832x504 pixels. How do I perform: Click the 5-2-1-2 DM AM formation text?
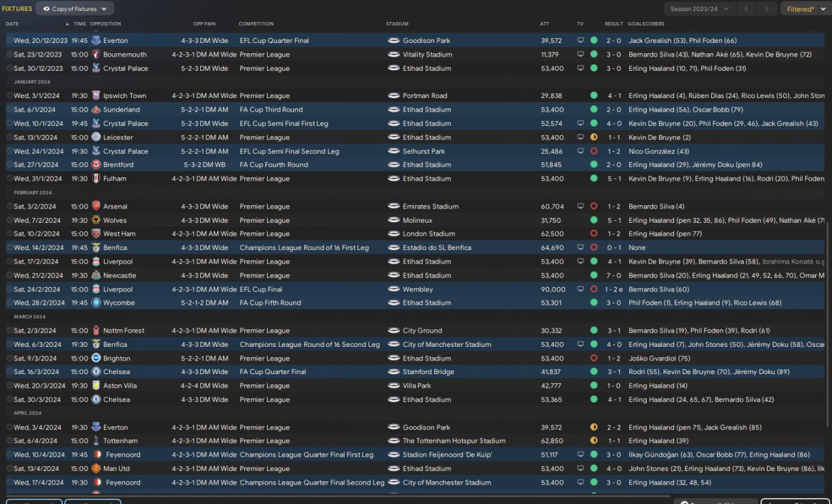click(204, 303)
